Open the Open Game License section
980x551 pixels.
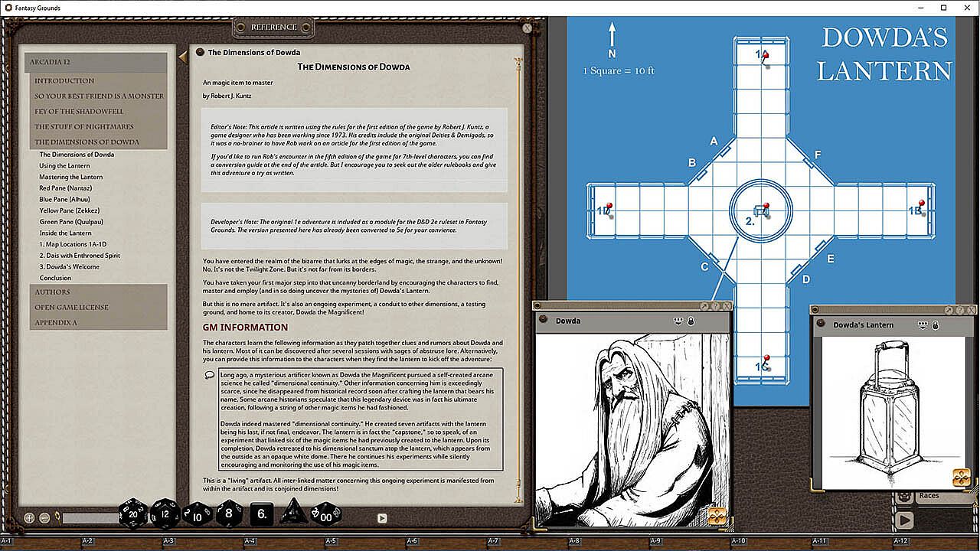pos(71,307)
